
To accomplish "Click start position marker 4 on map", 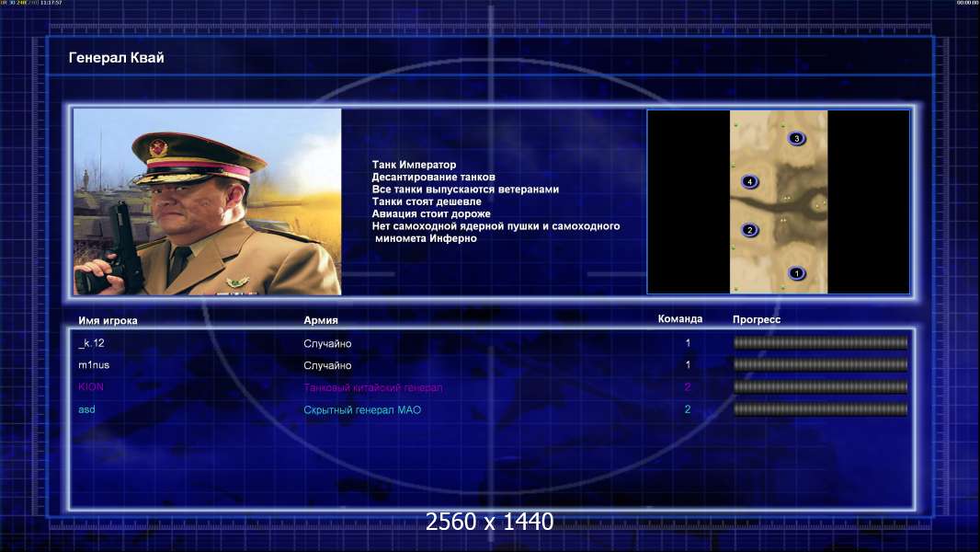I will pyautogui.click(x=749, y=182).
